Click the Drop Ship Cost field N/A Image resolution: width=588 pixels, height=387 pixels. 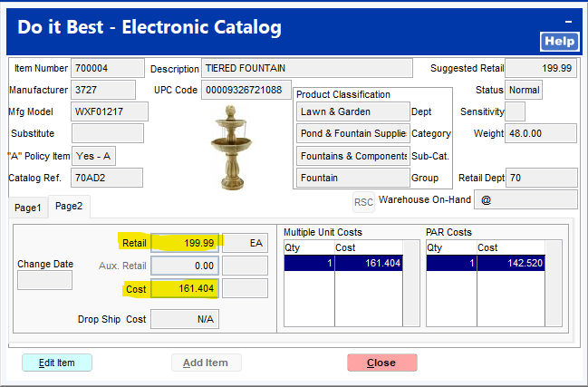point(185,319)
